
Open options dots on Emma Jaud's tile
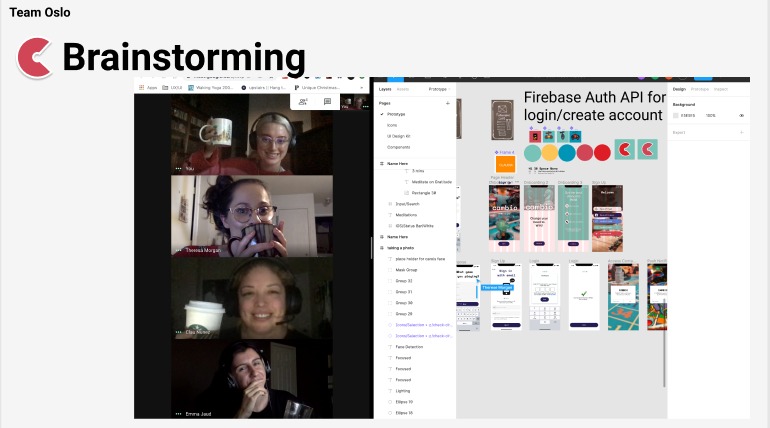[x=178, y=414]
